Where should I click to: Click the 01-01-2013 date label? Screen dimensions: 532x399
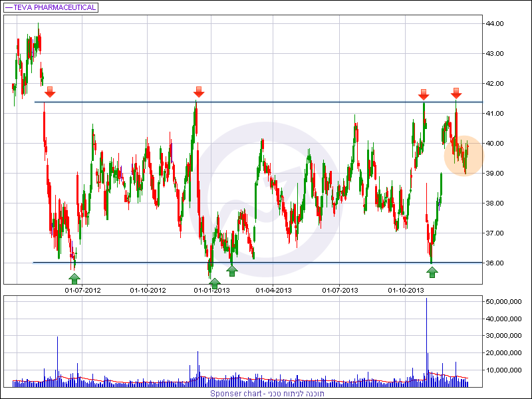click(211, 291)
